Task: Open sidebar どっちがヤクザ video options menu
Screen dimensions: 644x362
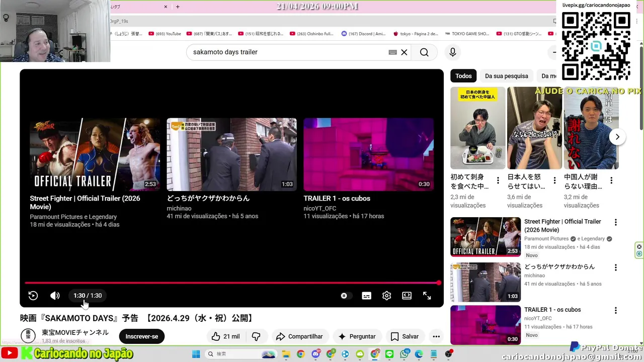Action: pyautogui.click(x=615, y=267)
